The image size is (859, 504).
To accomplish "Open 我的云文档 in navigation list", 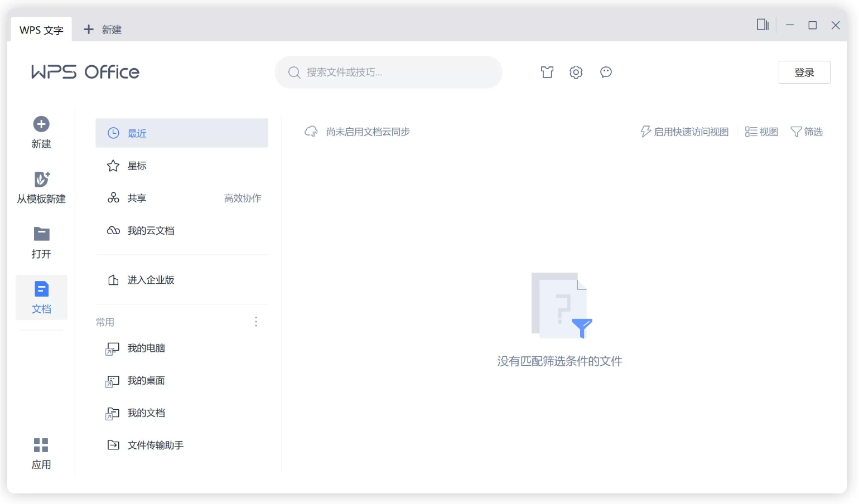I will 182,230.
